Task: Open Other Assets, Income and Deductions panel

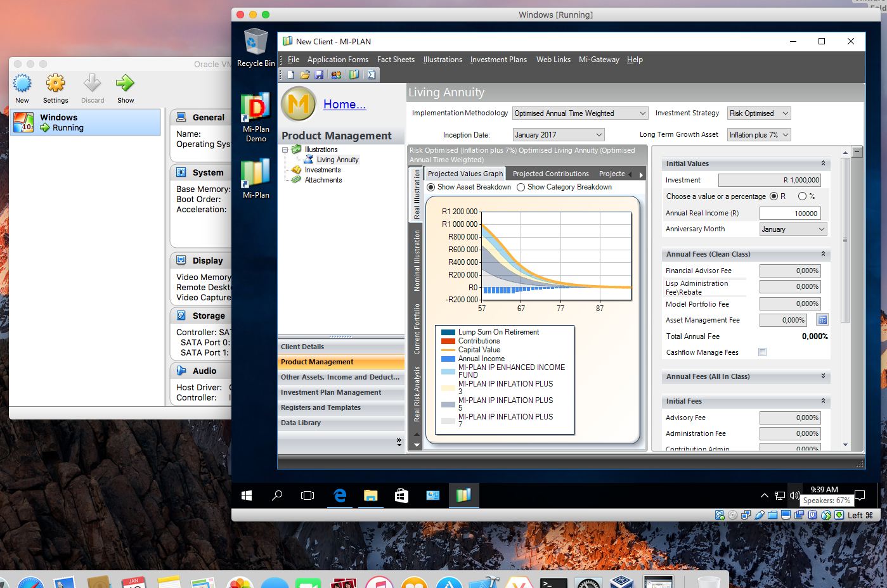Action: point(341,378)
